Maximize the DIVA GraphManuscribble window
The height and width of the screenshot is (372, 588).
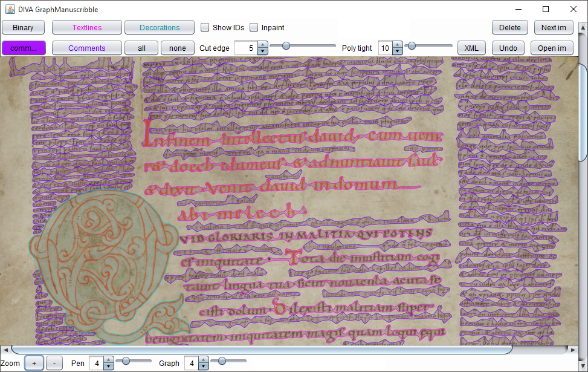click(x=546, y=10)
